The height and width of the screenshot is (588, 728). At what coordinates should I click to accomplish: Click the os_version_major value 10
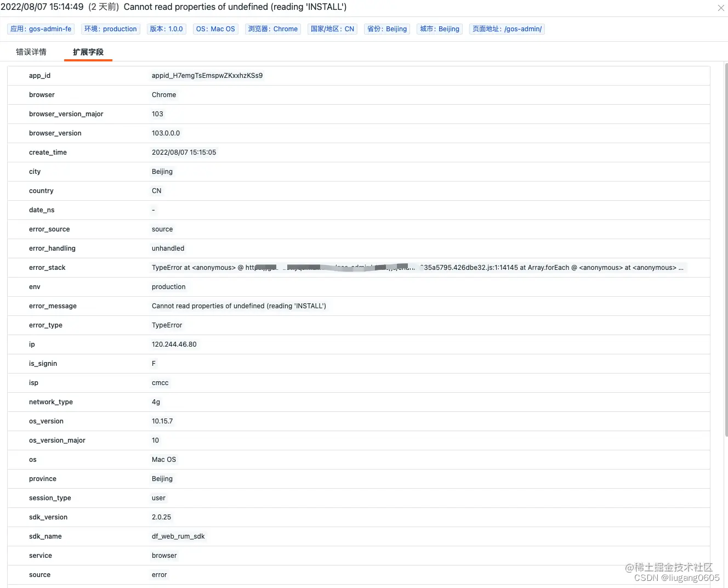pos(155,440)
